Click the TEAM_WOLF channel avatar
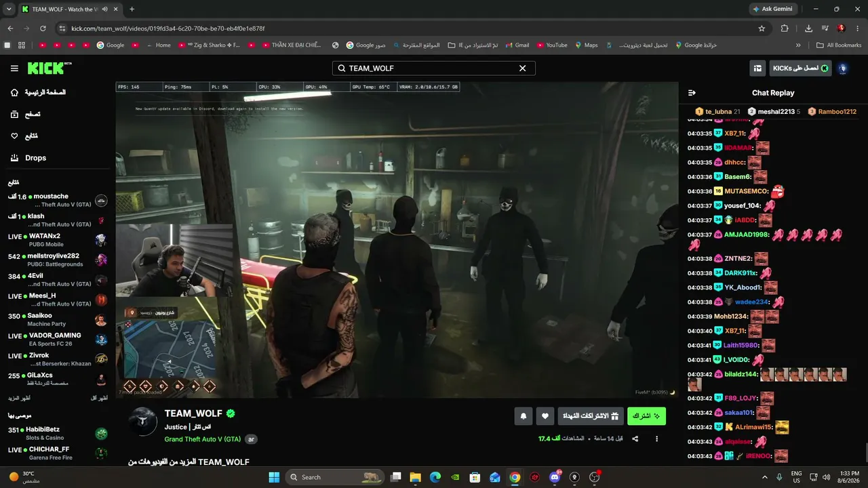Image resolution: width=868 pixels, height=488 pixels. tap(143, 422)
